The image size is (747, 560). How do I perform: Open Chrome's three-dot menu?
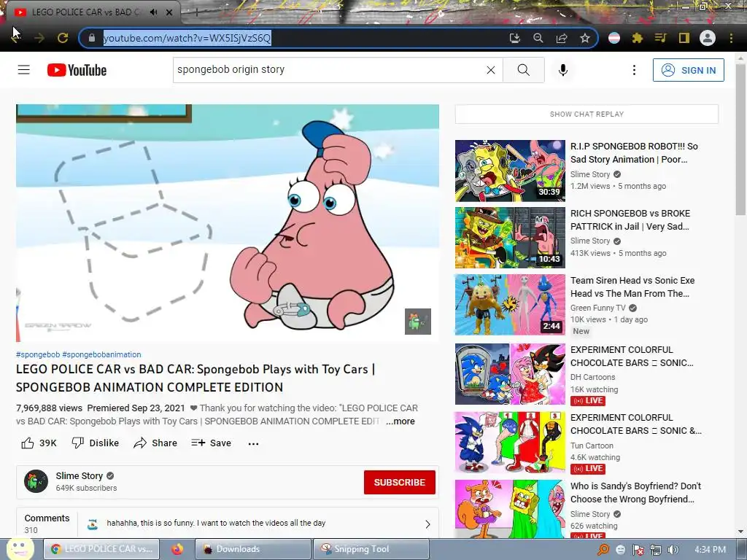(731, 38)
